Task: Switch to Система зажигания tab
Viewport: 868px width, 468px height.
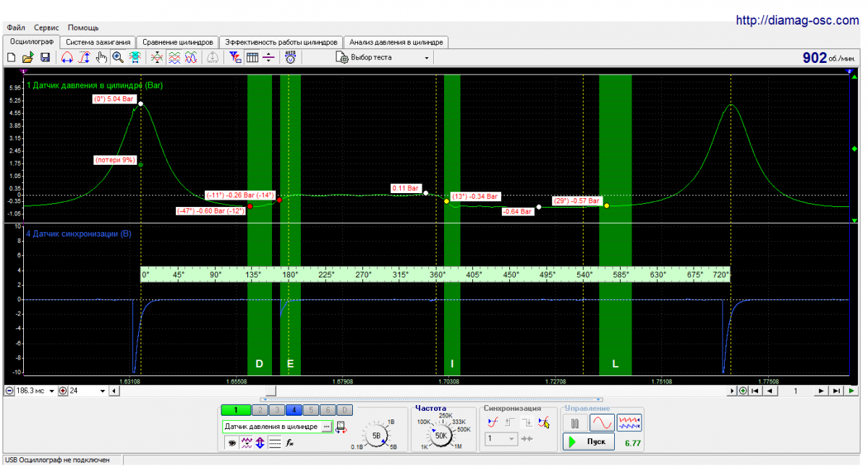Action: coord(98,42)
